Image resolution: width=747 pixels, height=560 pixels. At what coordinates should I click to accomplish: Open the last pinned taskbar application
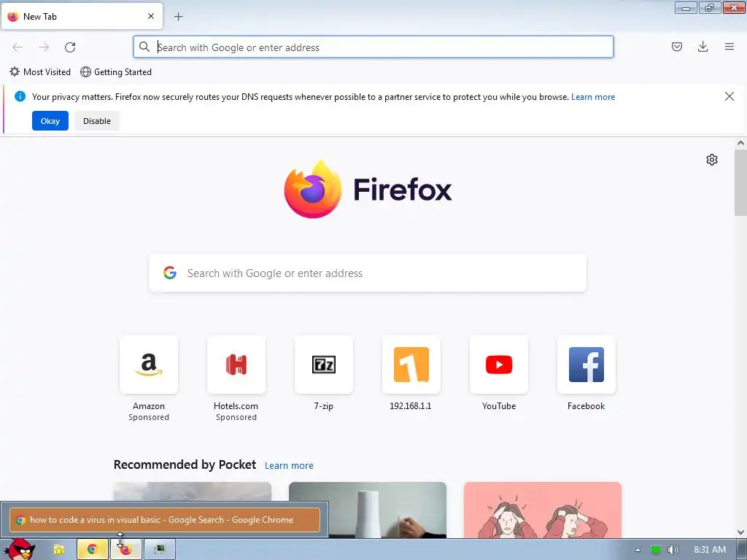[x=160, y=550]
